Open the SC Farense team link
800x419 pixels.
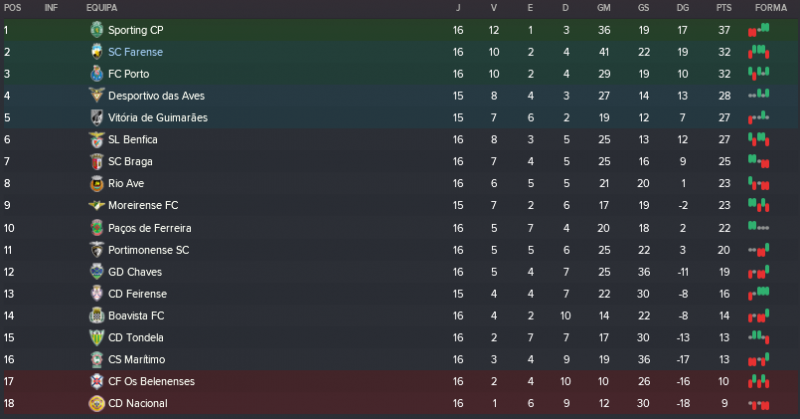135,52
